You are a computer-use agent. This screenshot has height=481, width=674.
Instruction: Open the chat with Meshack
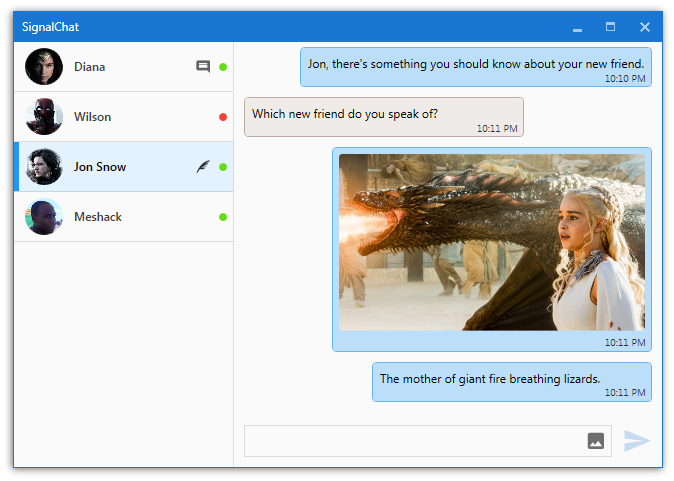pos(124,217)
